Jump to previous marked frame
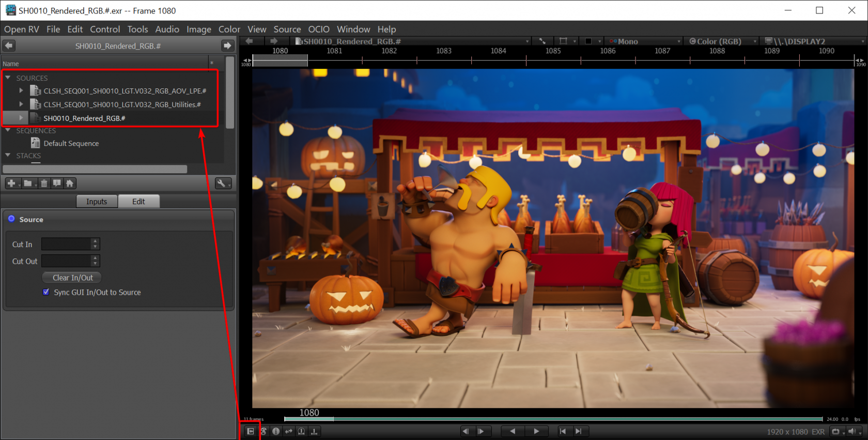868x440 pixels. click(x=563, y=431)
